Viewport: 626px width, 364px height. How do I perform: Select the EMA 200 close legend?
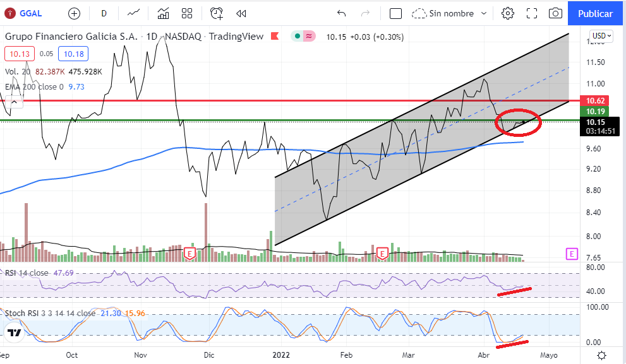34,87
